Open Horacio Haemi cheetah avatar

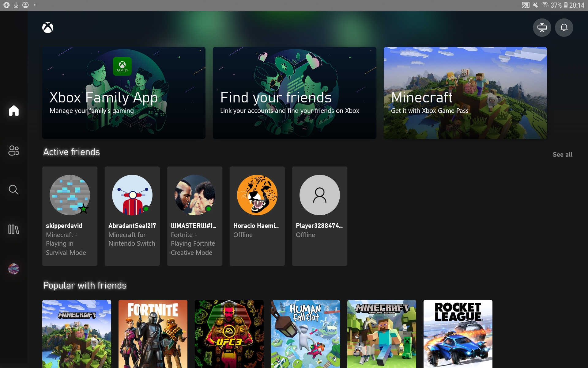(x=257, y=195)
